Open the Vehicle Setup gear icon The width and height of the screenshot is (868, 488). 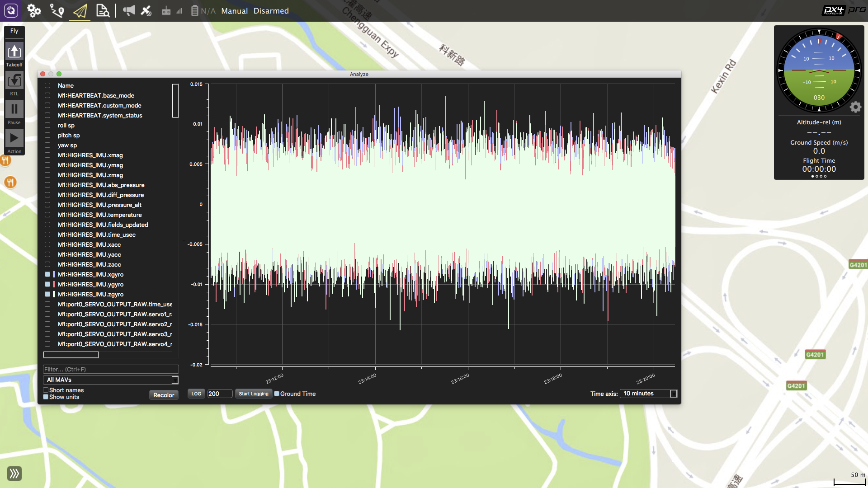click(x=35, y=10)
